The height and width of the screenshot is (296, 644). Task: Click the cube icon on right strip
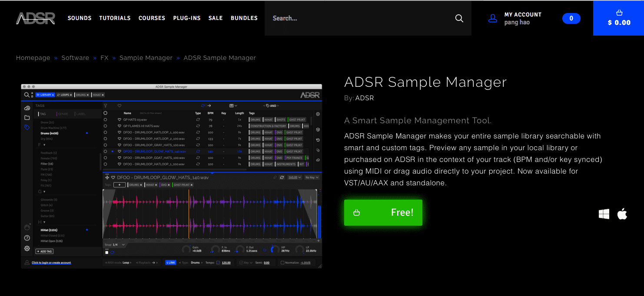pos(318,129)
